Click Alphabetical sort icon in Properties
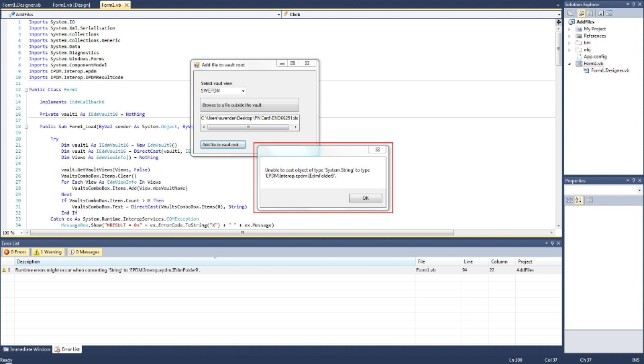The height and width of the screenshot is (364, 644). coord(579,200)
